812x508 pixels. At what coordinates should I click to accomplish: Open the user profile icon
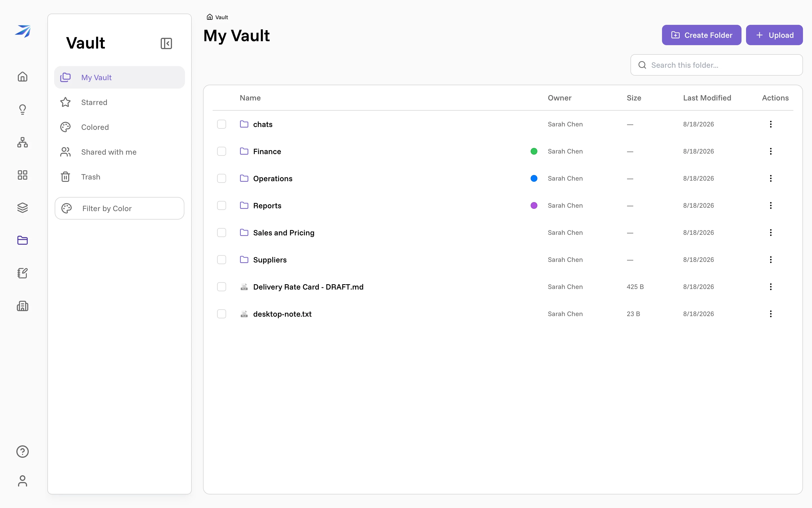pyautogui.click(x=23, y=481)
